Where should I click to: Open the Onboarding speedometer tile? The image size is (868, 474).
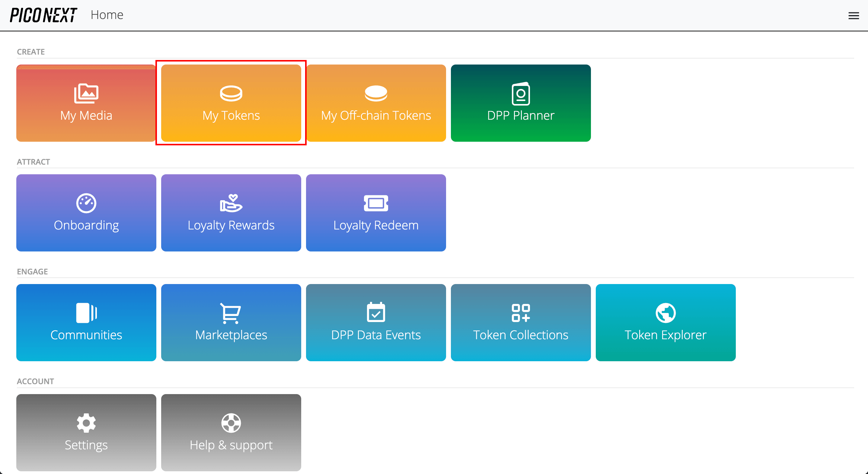coord(86,212)
